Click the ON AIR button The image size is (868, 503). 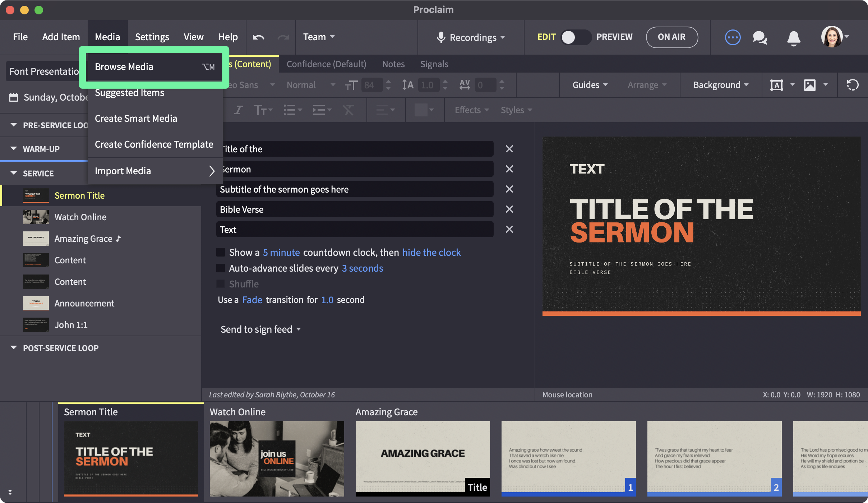671,37
